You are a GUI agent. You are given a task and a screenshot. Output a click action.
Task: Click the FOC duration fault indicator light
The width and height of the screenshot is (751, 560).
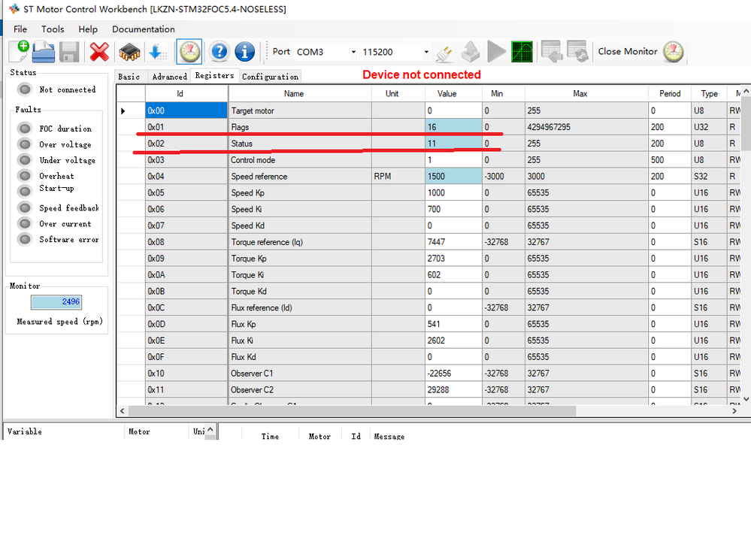click(x=24, y=129)
